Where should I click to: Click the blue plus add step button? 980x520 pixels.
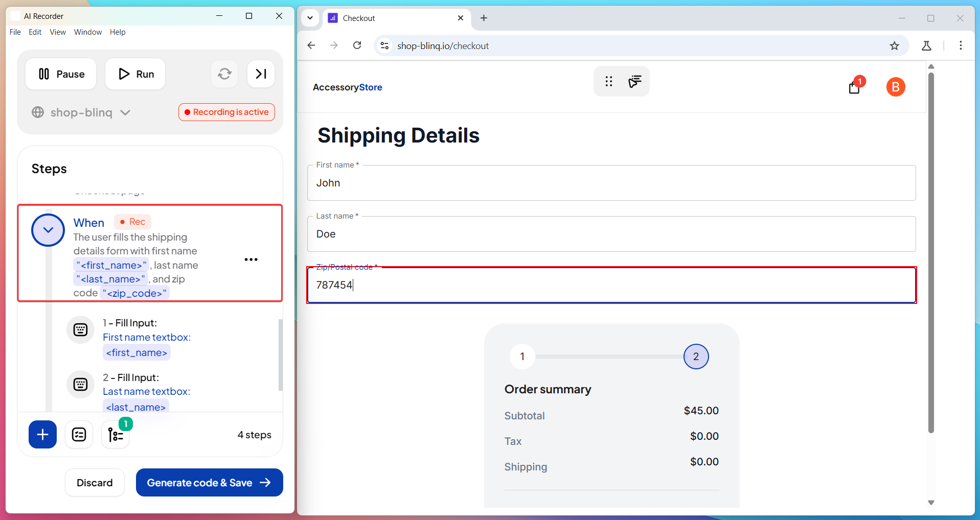(x=42, y=435)
